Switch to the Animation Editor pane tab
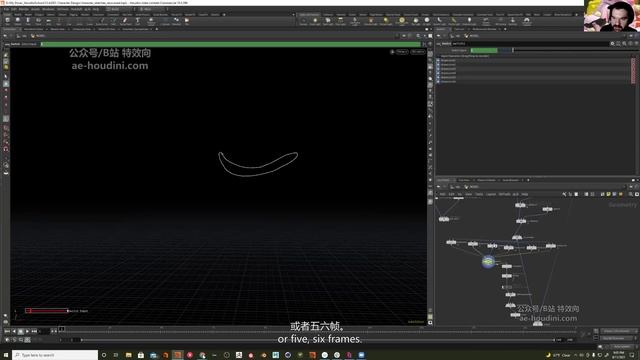 33,29
